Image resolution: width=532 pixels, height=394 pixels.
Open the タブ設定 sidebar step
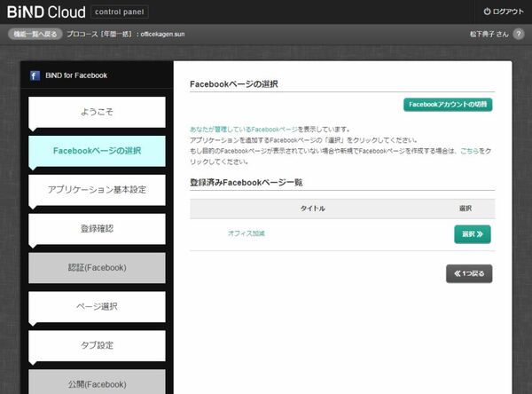point(97,345)
